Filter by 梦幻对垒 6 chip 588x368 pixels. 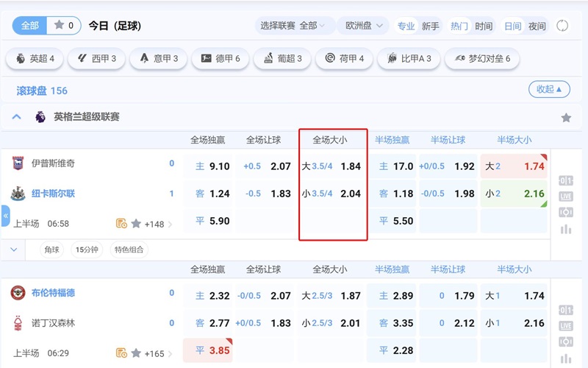point(482,59)
